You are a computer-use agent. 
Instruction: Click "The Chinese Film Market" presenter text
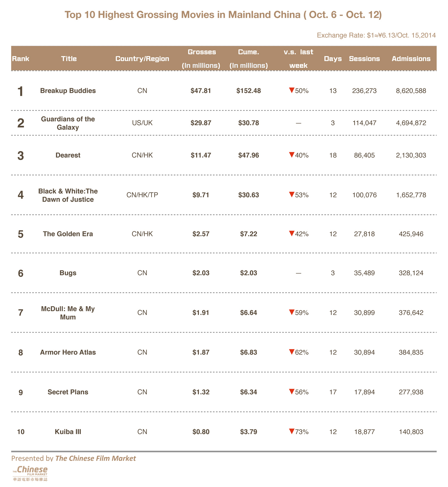tap(96, 458)
